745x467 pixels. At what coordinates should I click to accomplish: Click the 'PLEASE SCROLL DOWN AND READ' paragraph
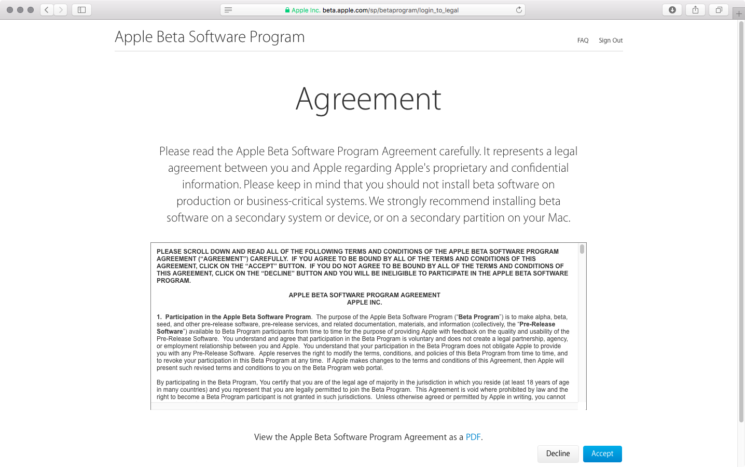363,266
